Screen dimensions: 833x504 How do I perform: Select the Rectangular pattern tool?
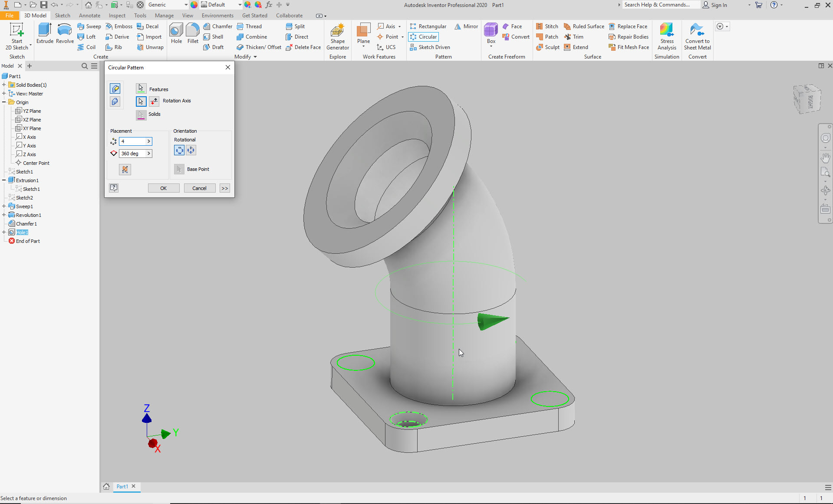pos(428,26)
